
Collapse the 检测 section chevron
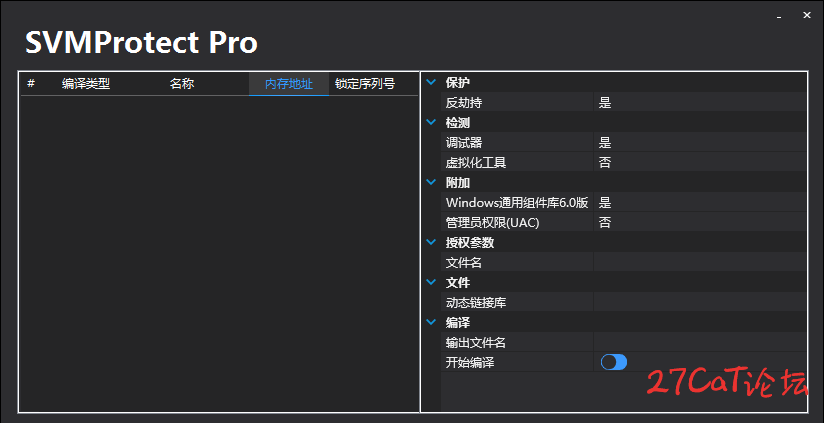[x=431, y=122]
